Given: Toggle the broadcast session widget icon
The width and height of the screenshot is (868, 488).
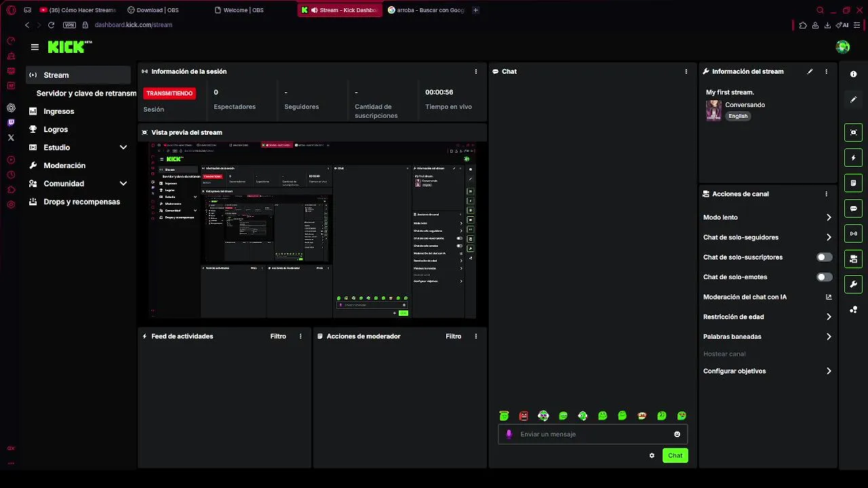Looking at the screenshot, I should pos(854,234).
